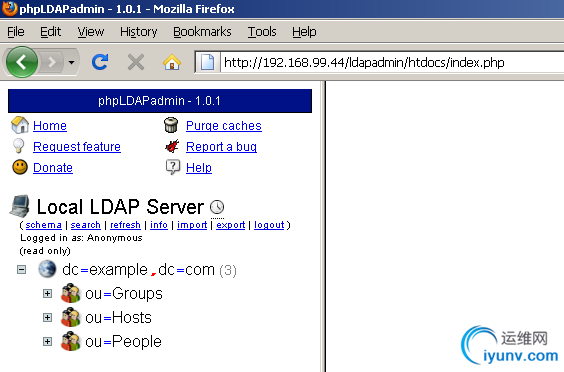Open the schema link
This screenshot has width=564, height=372.
44,225
